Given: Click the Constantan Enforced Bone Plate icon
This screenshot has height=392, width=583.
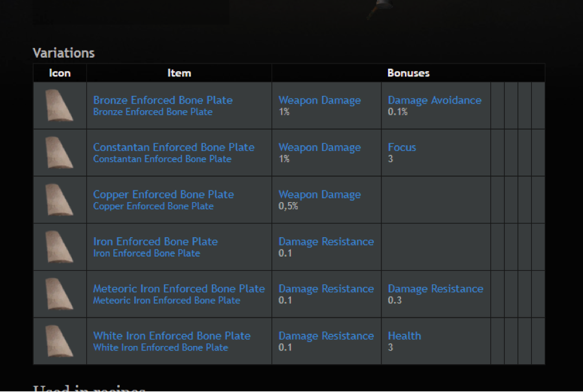Looking at the screenshot, I should [59, 152].
